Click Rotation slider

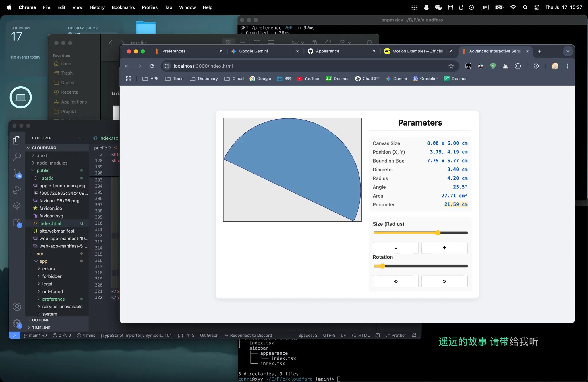[421, 266]
